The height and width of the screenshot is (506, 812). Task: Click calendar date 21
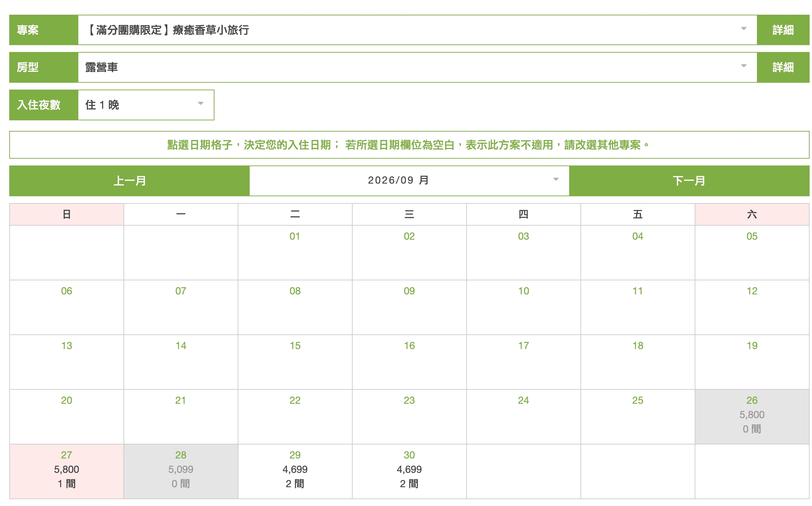(x=181, y=417)
